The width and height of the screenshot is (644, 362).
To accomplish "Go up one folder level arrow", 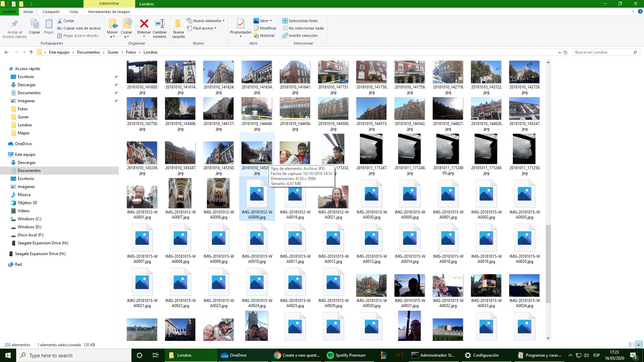I will click(31, 52).
